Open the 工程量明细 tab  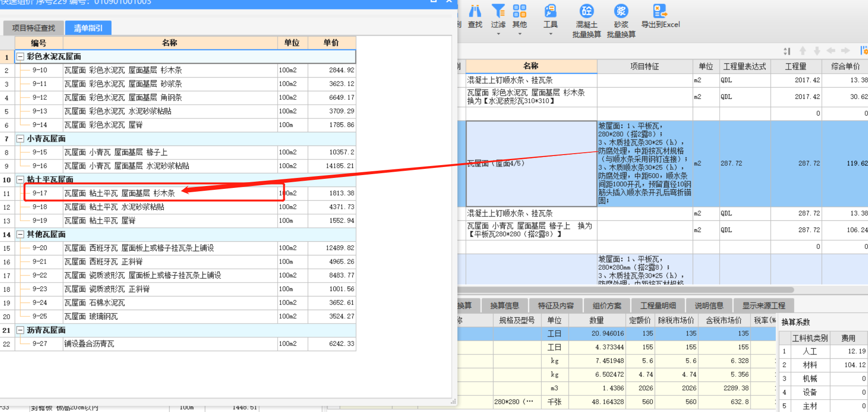click(x=658, y=305)
